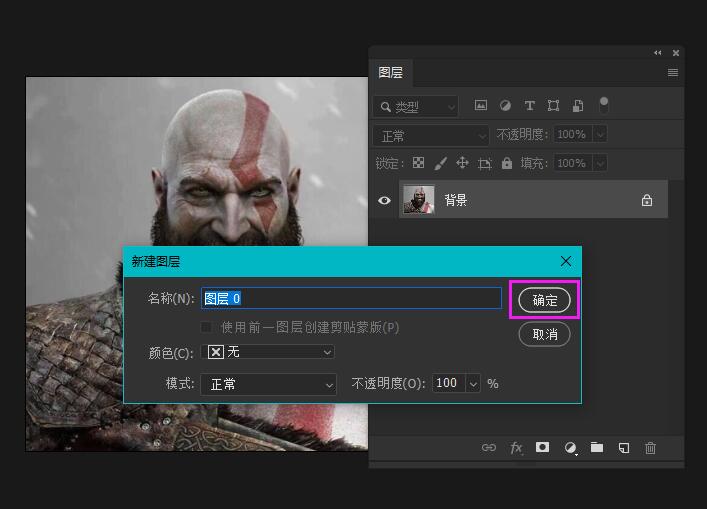Viewport: 707px width, 509px height.
Task: Open the 类型 filter dropdown
Action: 415,107
